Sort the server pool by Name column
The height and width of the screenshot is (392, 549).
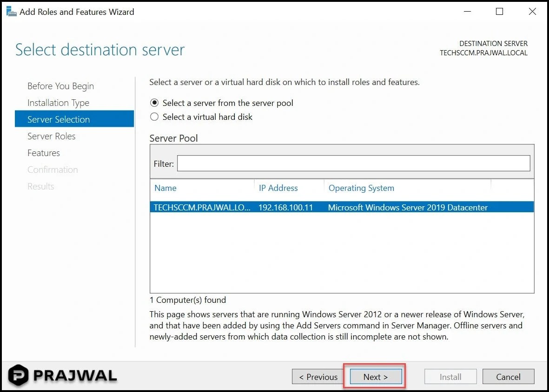(165, 188)
